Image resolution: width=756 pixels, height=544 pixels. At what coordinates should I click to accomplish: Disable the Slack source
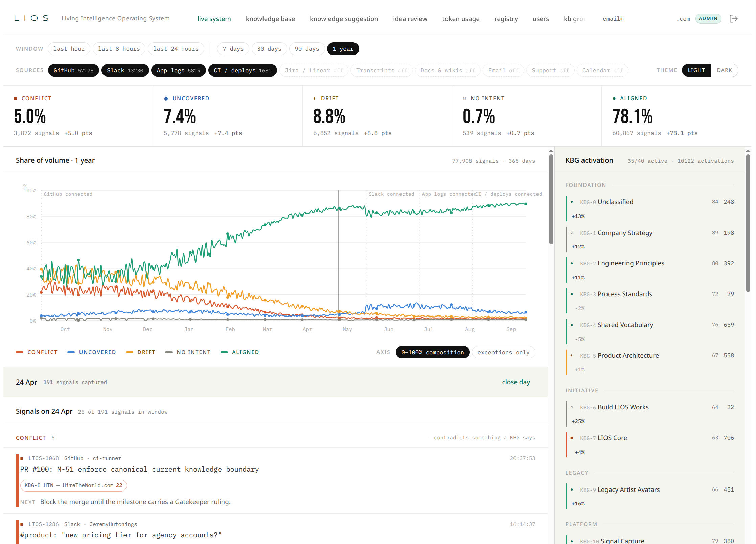[125, 70]
